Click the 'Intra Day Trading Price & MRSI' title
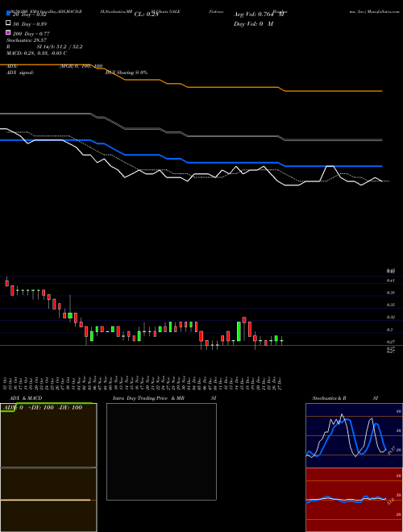Viewport: 403px width, 532px height. click(164, 398)
